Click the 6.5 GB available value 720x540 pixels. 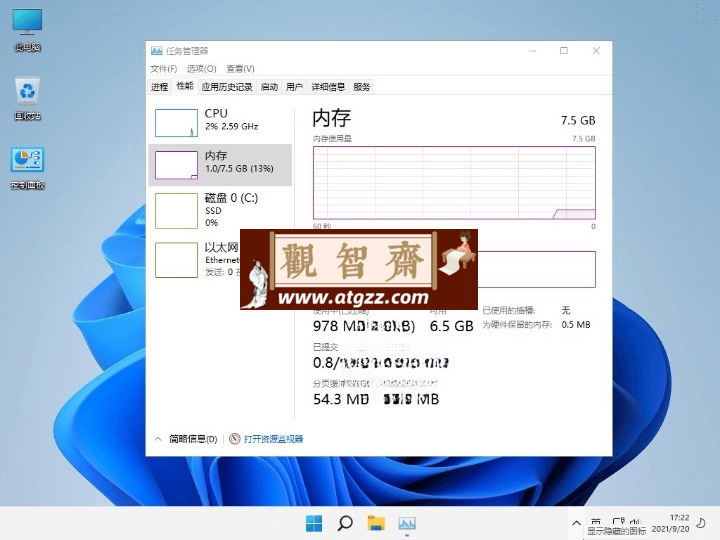(451, 326)
